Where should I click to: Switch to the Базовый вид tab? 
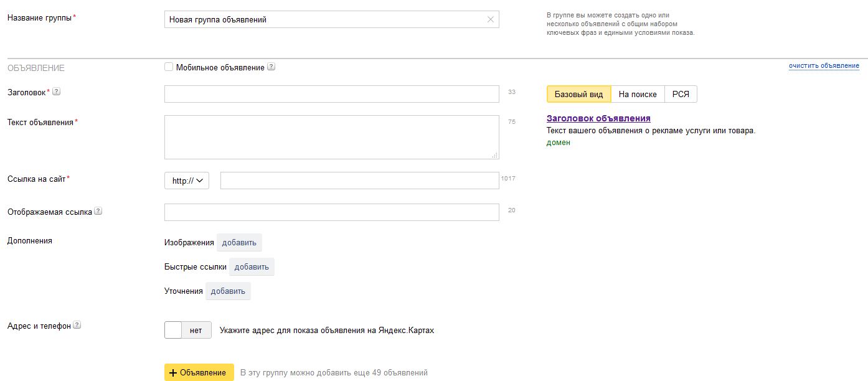(578, 94)
